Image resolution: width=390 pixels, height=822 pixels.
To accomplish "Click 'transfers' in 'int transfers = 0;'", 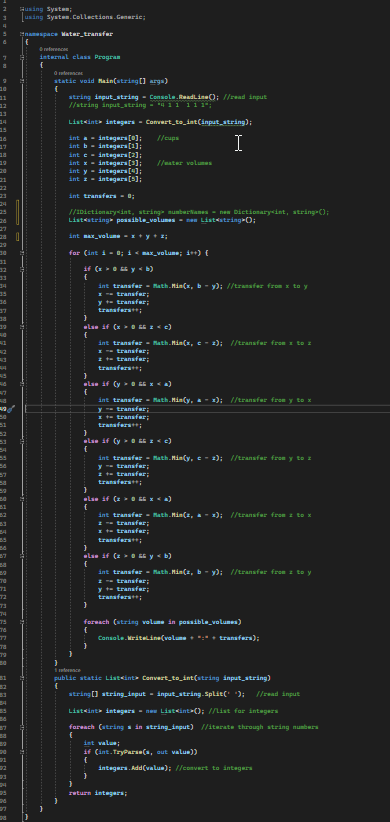I will click(x=100, y=196).
